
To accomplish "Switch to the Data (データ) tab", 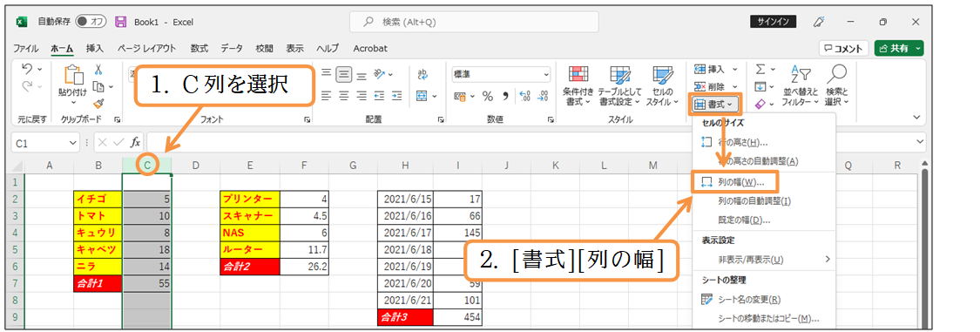I will pyautogui.click(x=232, y=48).
